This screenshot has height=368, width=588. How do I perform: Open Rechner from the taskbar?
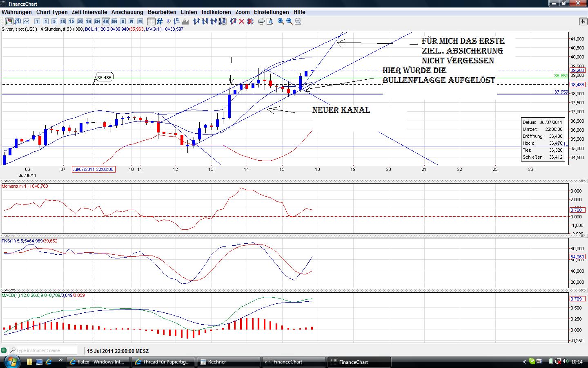[x=229, y=362]
